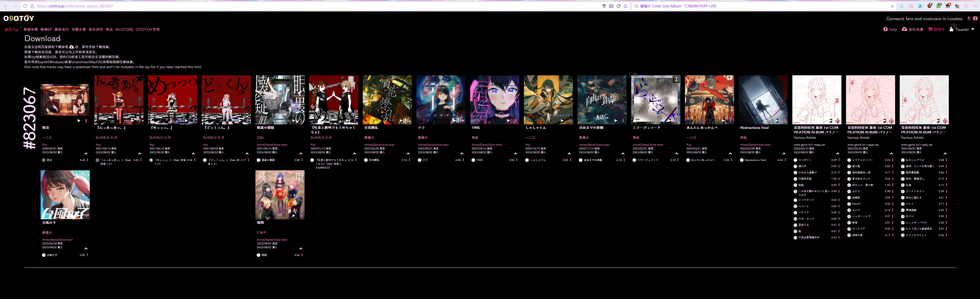Screen dimensions: 980x299
Task: Open IN-STORE menu item
Action: tap(124, 29)
